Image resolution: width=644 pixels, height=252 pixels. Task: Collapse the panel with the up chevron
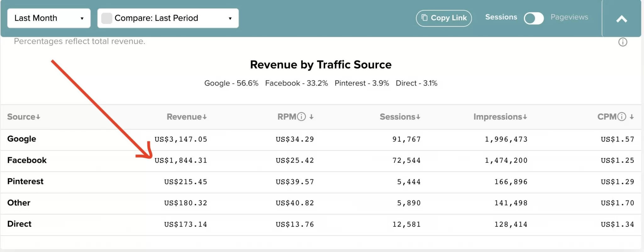click(x=621, y=19)
